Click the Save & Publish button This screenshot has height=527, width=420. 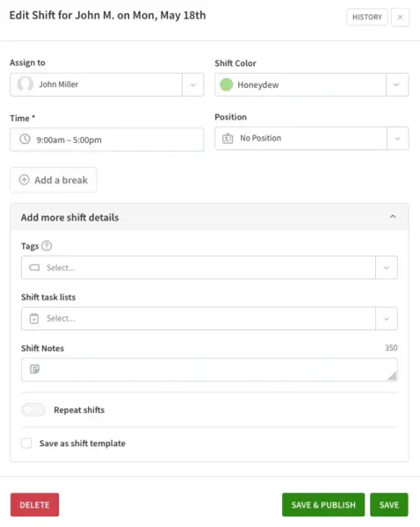(323, 504)
